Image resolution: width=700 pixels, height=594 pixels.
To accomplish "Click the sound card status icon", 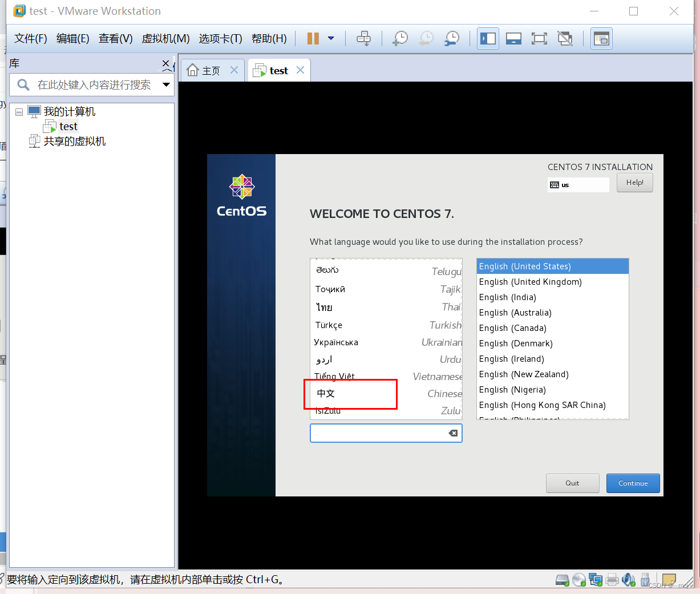I will (x=629, y=580).
